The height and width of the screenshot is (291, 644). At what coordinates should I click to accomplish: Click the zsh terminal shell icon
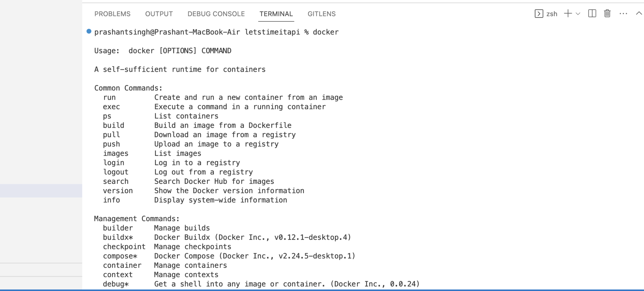tap(539, 14)
